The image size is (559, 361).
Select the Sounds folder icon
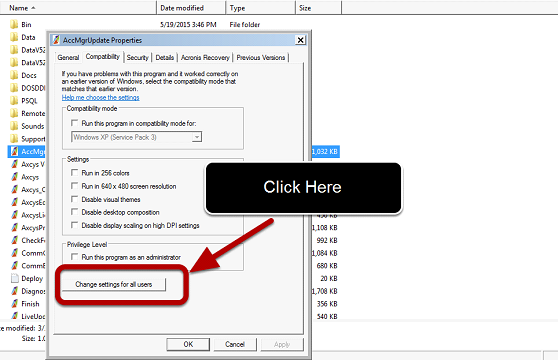click(x=14, y=126)
